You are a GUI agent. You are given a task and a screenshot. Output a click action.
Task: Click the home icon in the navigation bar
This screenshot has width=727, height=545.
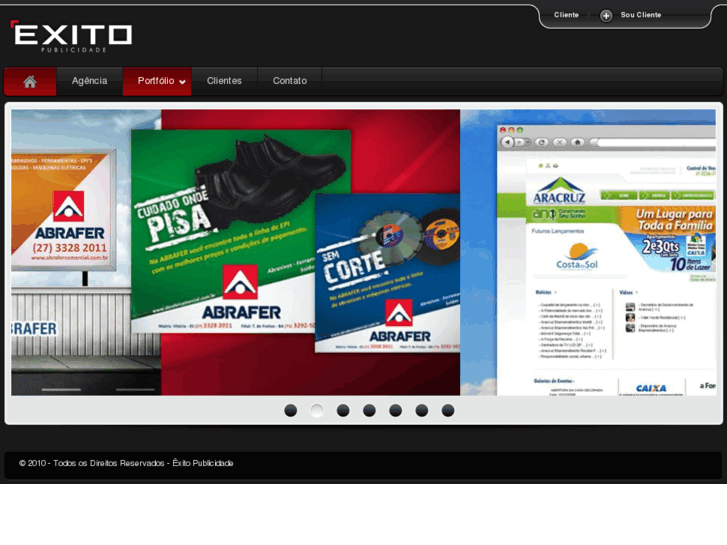pos(30,82)
